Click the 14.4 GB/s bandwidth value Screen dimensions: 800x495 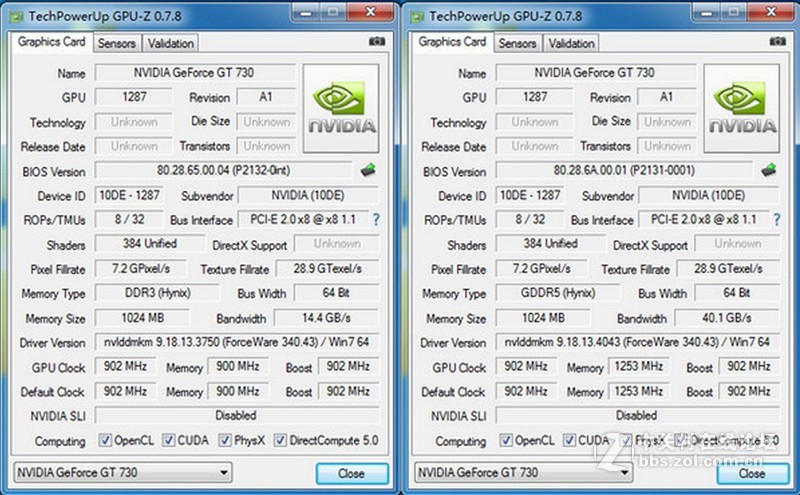(x=327, y=318)
